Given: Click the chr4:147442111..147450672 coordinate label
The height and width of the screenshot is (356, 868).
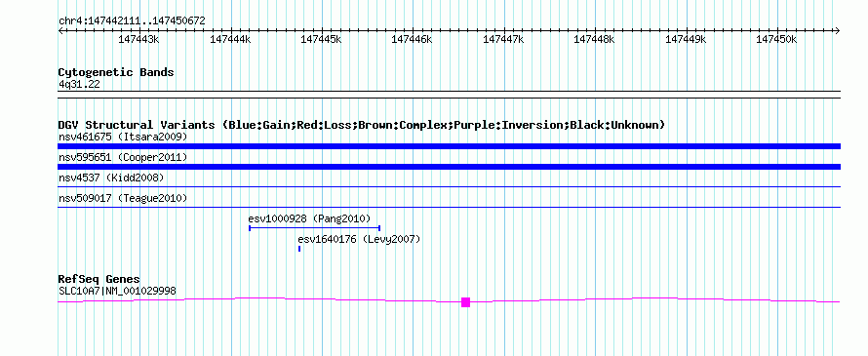Looking at the screenshot, I should coord(132,21).
